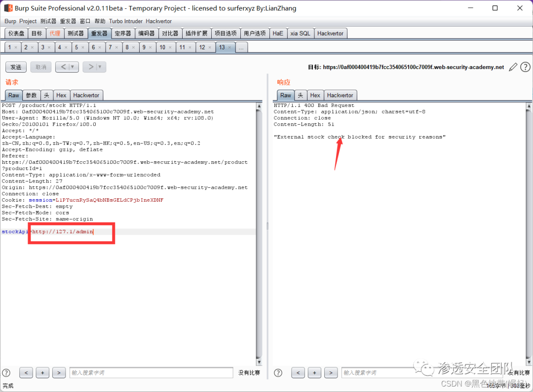Click request search input field

click(x=152, y=373)
